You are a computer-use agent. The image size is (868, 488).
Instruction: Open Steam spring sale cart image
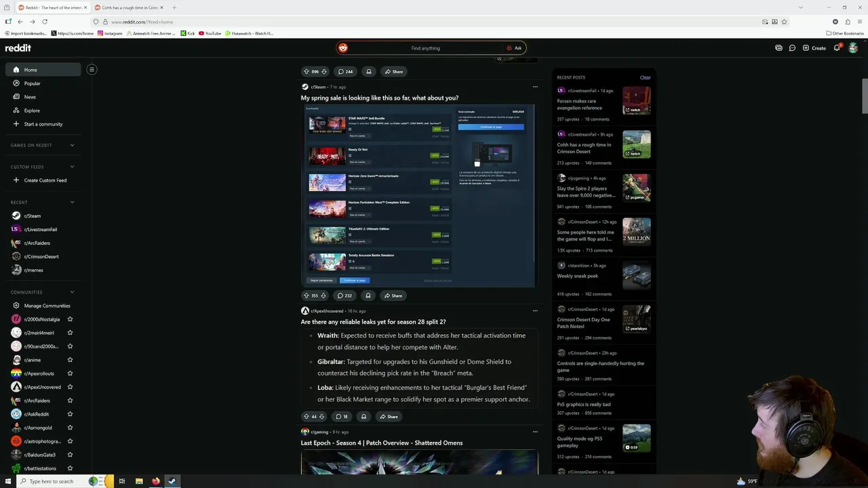[x=418, y=195]
